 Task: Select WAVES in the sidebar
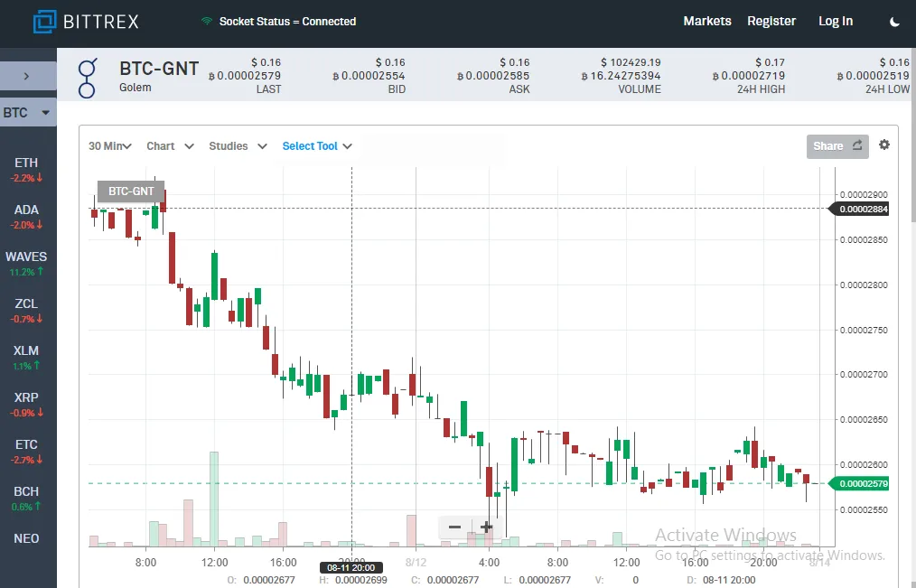pos(26,264)
